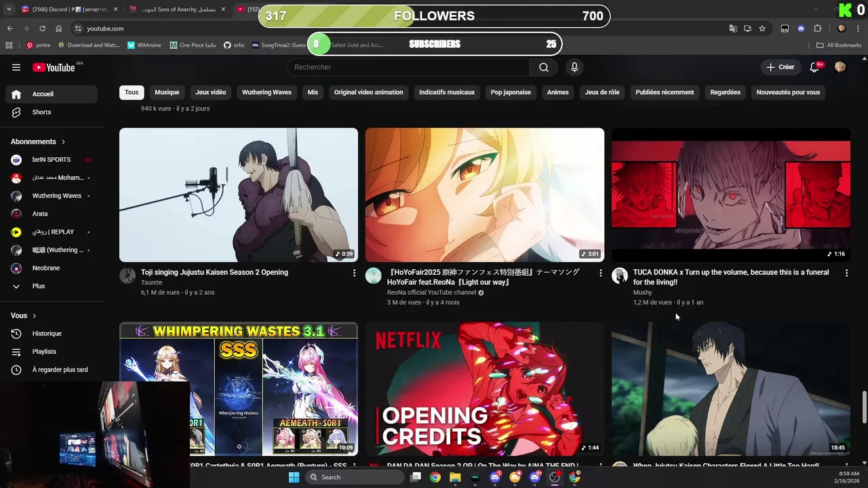The width and height of the screenshot is (868, 488).
Task: Click the Windows Start button
Action: pos(294,477)
